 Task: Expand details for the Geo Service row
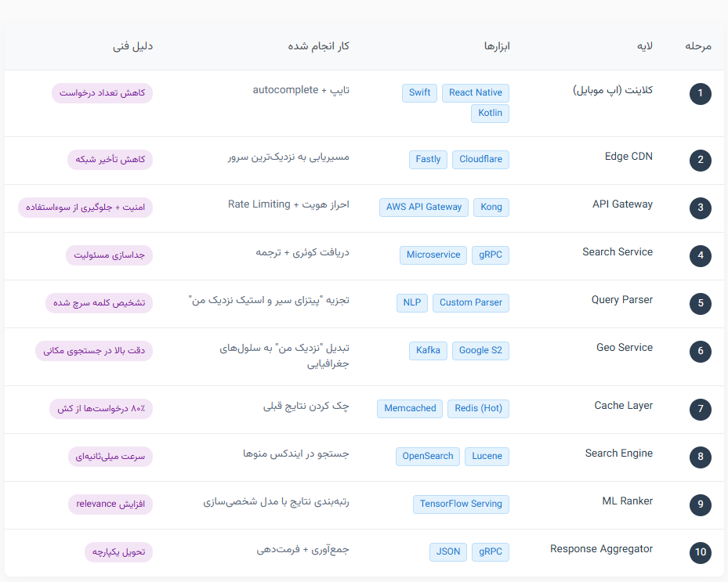[624, 347]
